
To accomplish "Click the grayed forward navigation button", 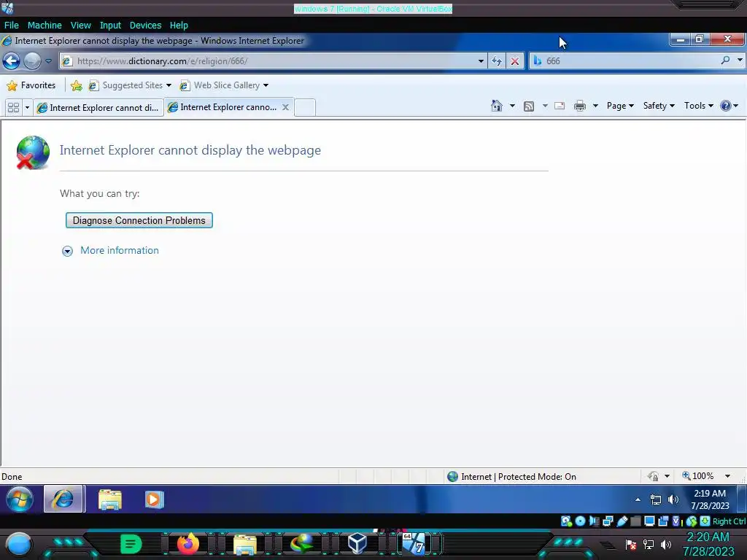I will click(32, 61).
